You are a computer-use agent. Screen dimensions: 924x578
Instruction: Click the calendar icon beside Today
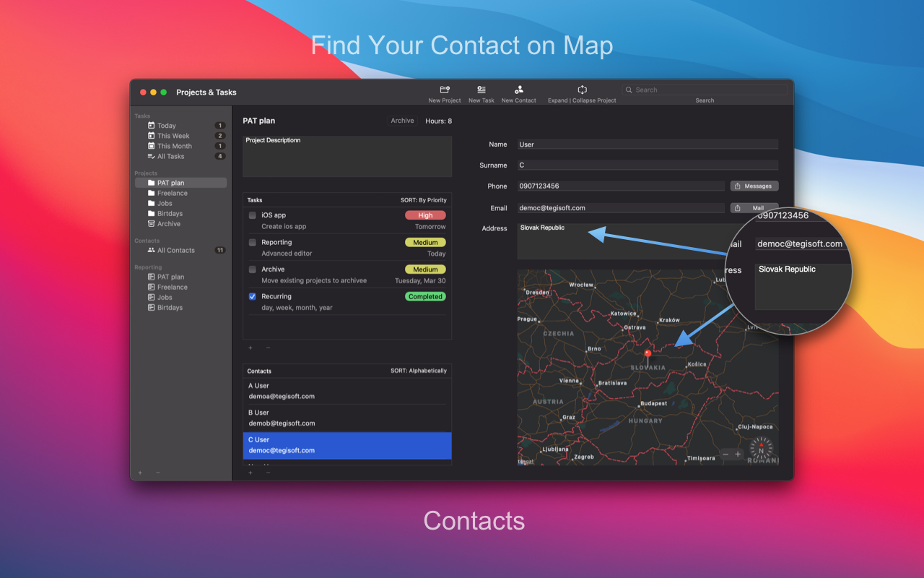click(151, 126)
